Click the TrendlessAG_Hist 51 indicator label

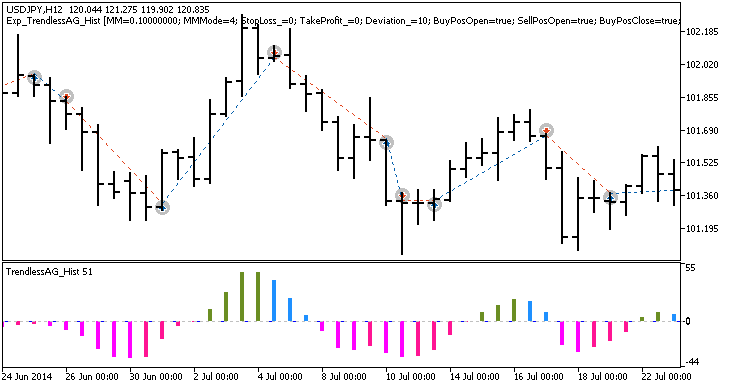coord(49,272)
